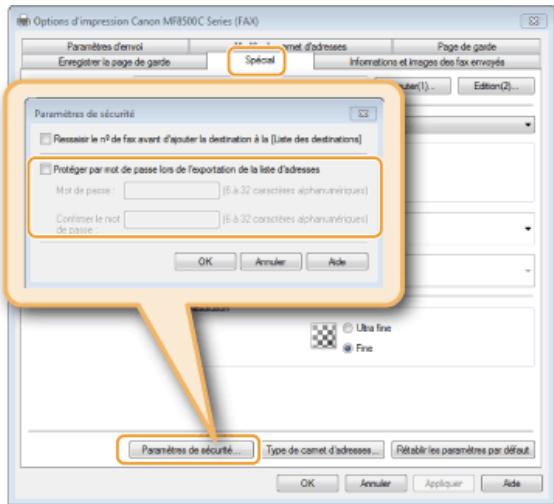
Task: Open the Paramètres de sécurité... button
Action: (x=191, y=450)
